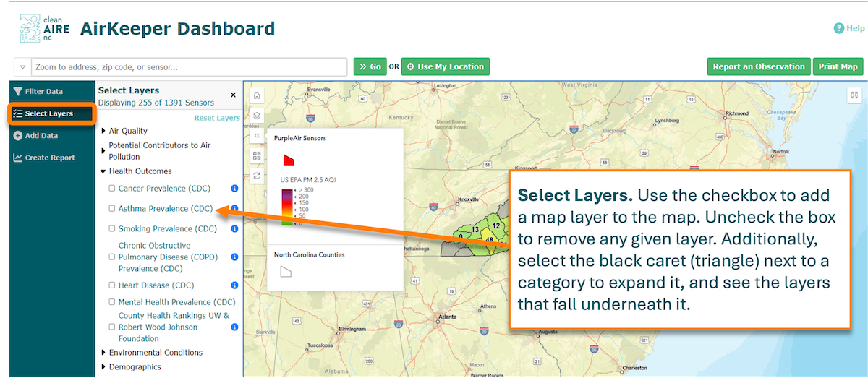Click the Help link text
868x378 pixels.
(856, 28)
